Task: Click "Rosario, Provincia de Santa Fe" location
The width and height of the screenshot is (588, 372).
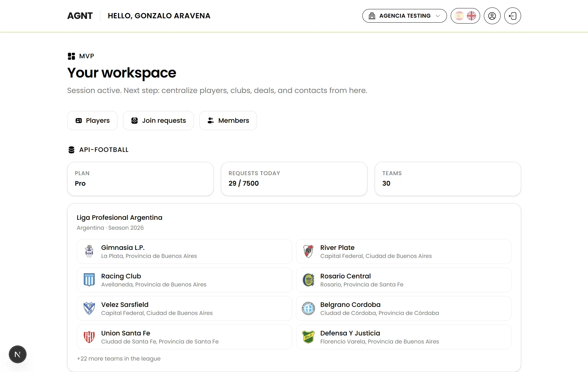Action: pyautogui.click(x=362, y=285)
